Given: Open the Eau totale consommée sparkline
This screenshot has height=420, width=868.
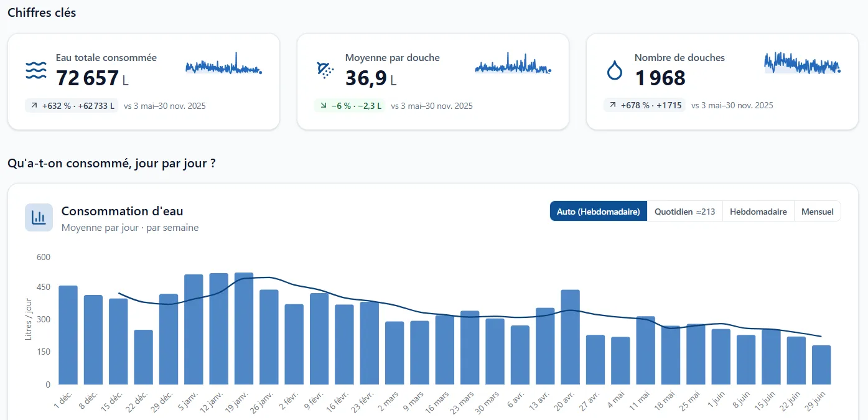Looking at the screenshot, I should pyautogui.click(x=223, y=64).
